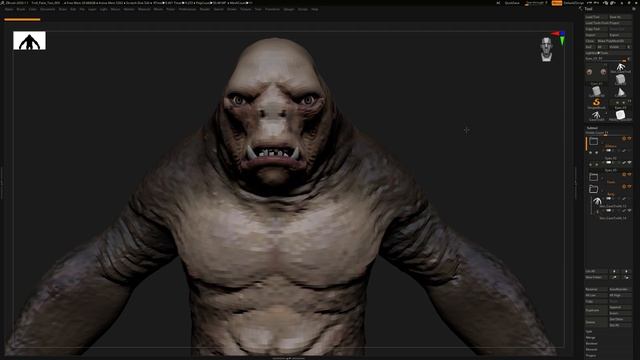Toggle the switch on the first subtool row
Screen dimensions: 640x360
[x=609, y=151]
